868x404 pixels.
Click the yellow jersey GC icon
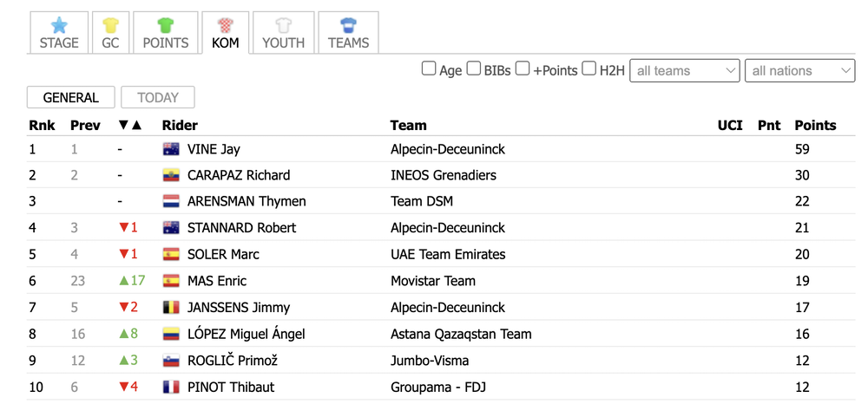coord(110,25)
